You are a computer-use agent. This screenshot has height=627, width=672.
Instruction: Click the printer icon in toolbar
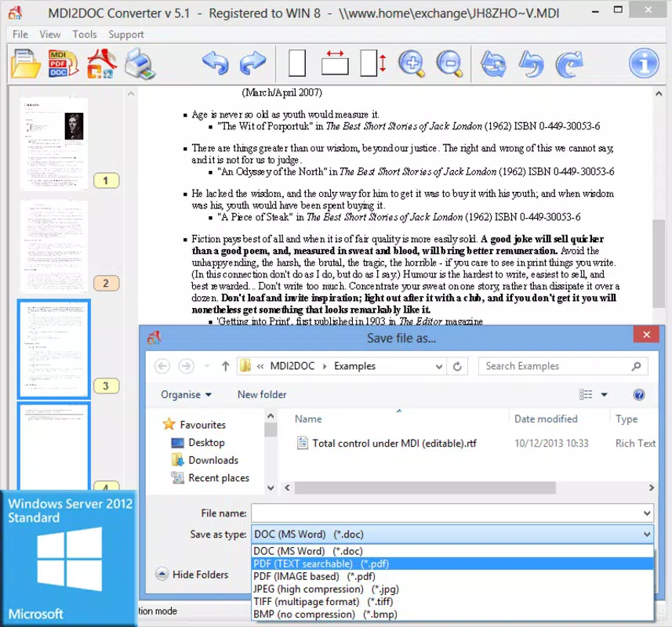140,63
